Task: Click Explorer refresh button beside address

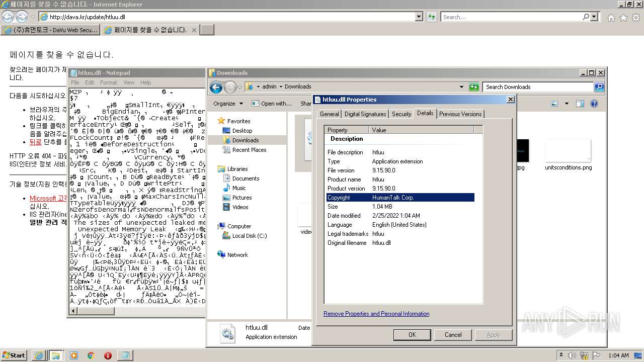Action: [x=474, y=87]
